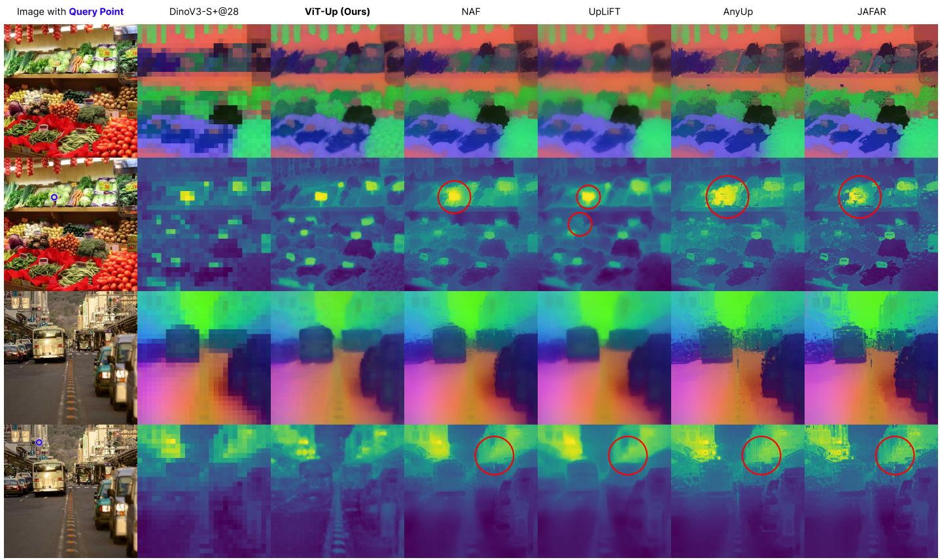This screenshot has height=560, width=940.
Task: Open DinoV3-S+@28 street similarity heatmap
Action: click(x=204, y=491)
